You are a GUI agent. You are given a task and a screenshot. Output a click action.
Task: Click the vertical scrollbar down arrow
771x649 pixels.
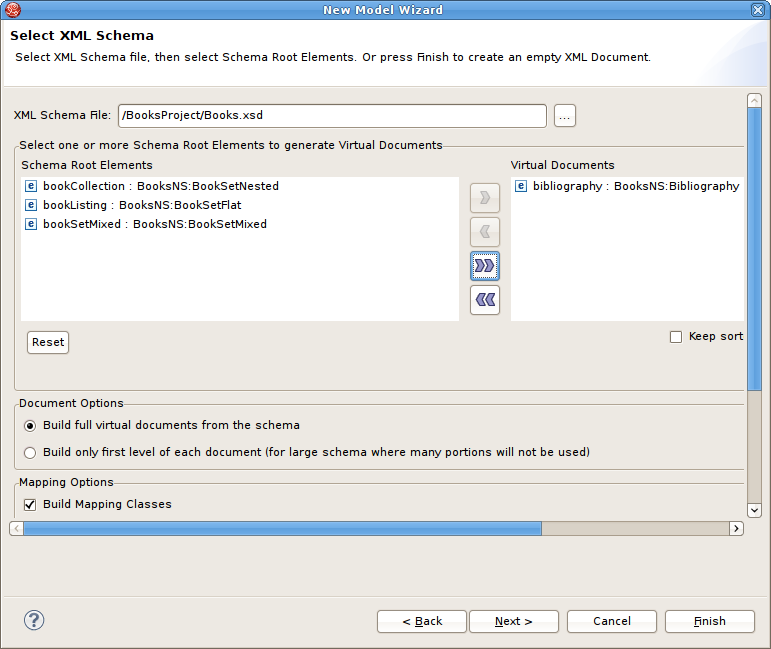(754, 510)
